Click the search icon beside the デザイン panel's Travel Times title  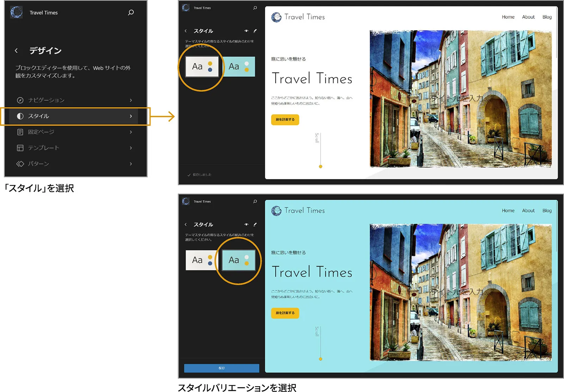(x=131, y=13)
